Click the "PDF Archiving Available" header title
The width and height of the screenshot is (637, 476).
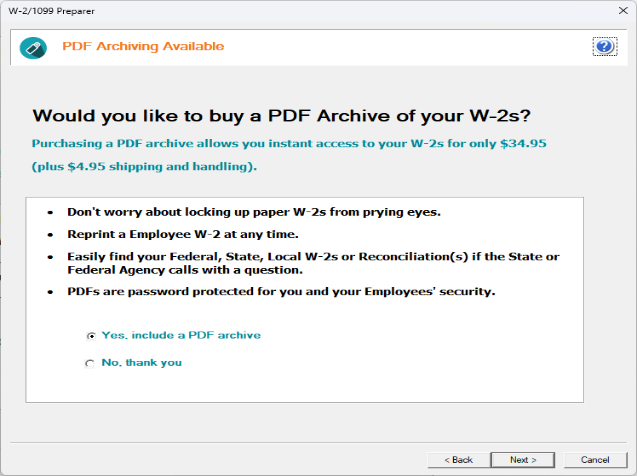click(143, 47)
